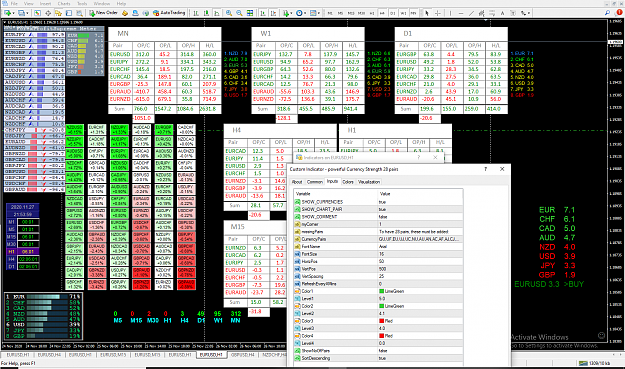Switch to Visualization tab in indicator dialog
Screen dimensions: 625x369
(369, 182)
